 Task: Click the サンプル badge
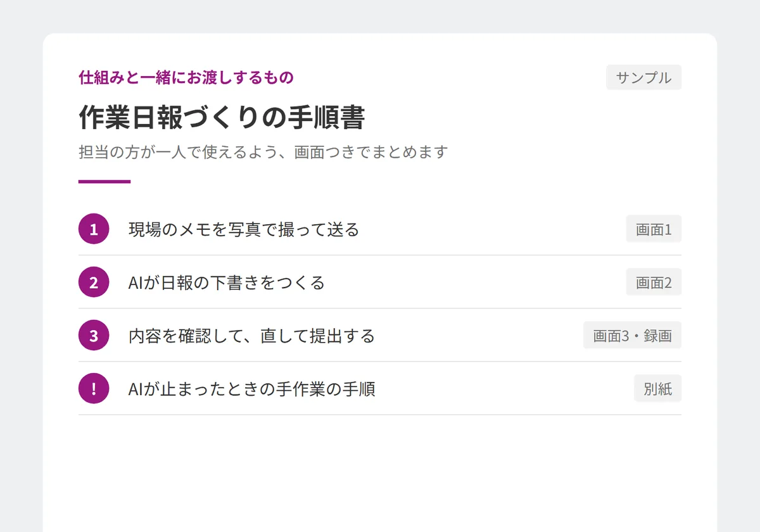[x=643, y=77]
